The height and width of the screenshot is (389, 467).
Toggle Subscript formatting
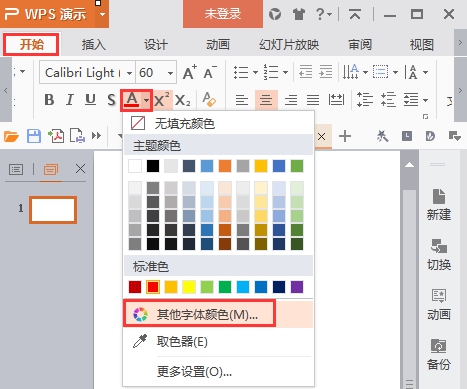click(x=183, y=100)
